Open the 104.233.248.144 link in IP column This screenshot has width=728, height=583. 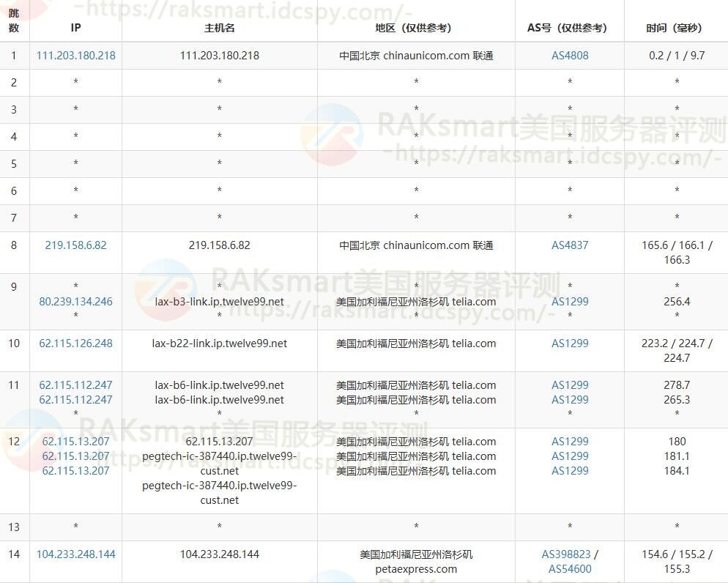click(x=75, y=554)
